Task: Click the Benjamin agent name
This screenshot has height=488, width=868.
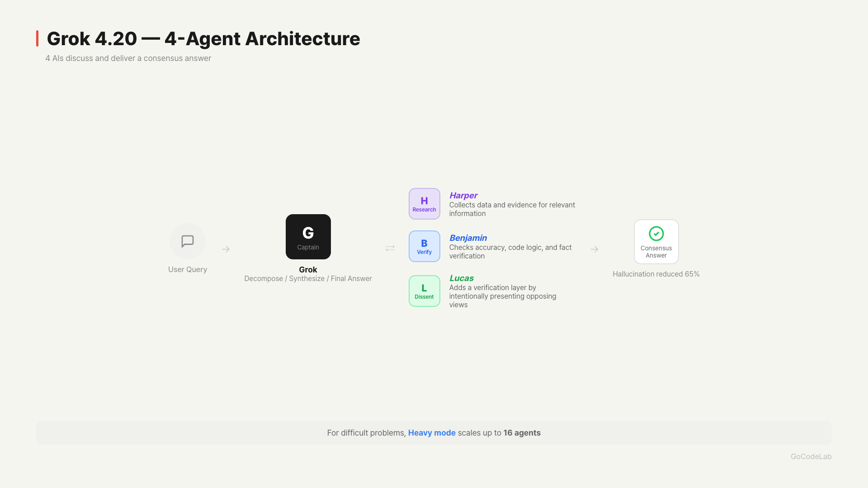Action: (468, 238)
